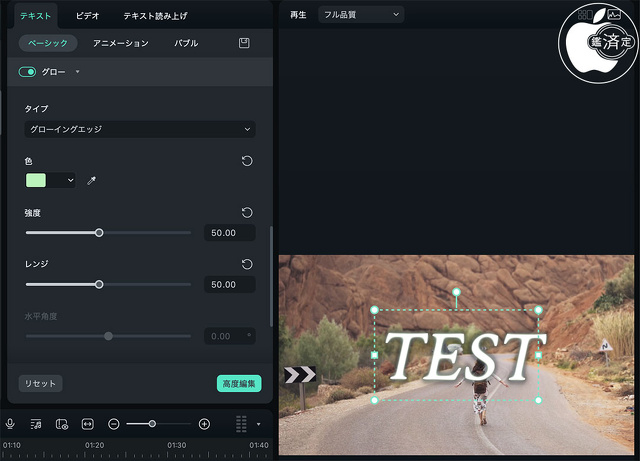
Task: Open the フル品質 playback quality dropdown
Action: tap(360, 15)
